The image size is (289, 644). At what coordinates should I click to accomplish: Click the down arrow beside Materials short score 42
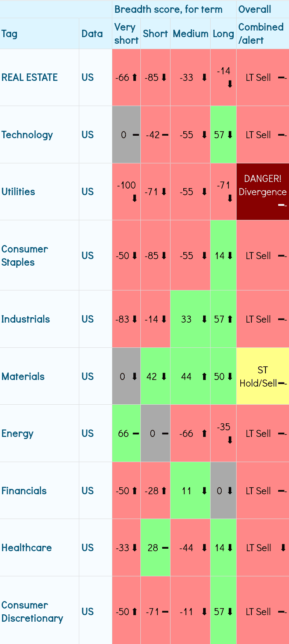(164, 376)
